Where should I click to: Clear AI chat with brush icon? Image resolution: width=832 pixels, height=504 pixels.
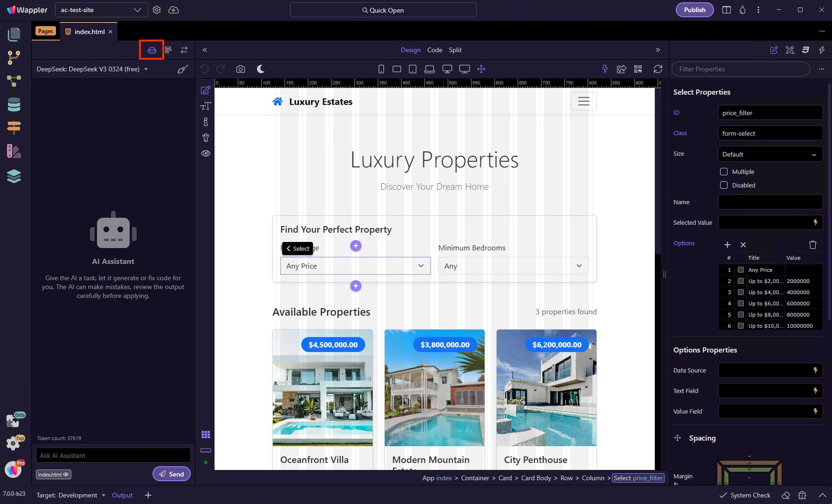(x=182, y=69)
